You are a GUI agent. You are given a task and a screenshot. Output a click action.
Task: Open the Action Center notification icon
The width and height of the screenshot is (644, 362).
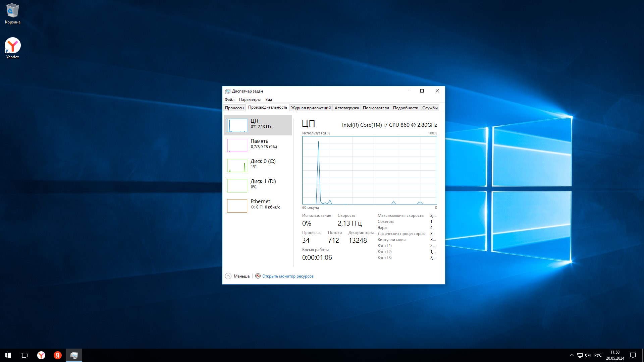click(633, 355)
